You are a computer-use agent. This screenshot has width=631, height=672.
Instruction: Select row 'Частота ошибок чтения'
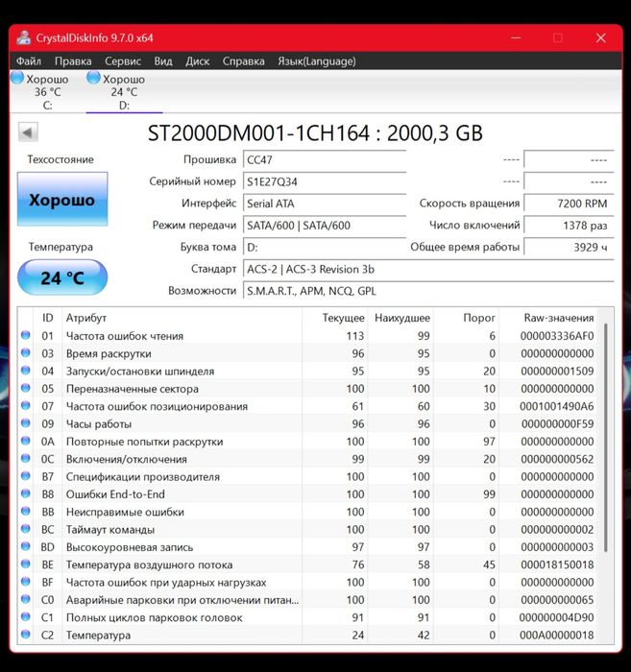[307, 336]
